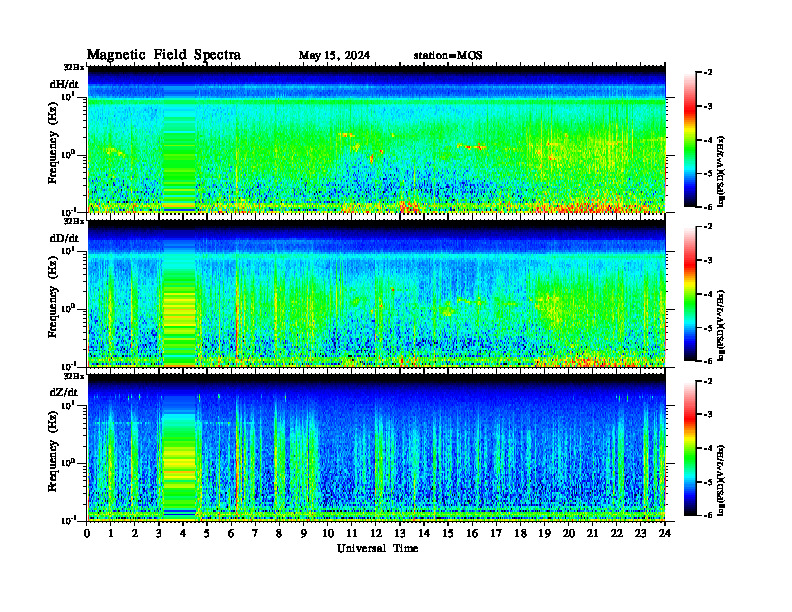Click the date "May 15, 2024"
Viewport: 792px width, 612px height.
coord(334,55)
